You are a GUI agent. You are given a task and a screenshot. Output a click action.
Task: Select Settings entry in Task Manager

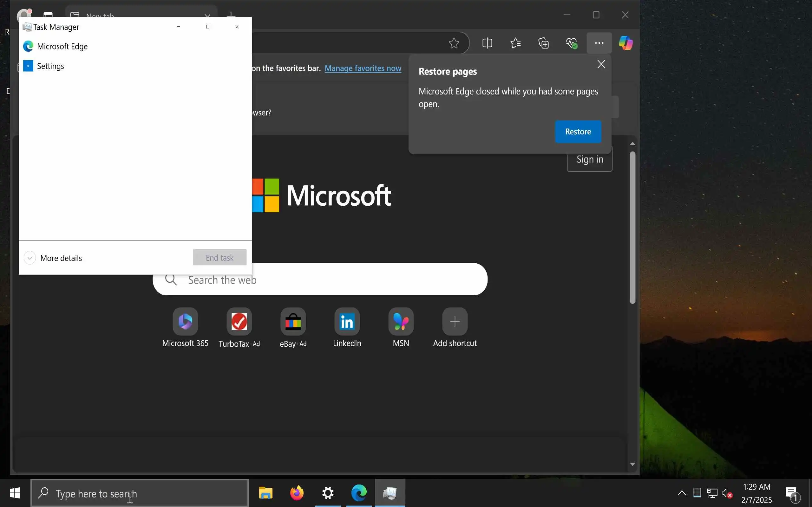(x=50, y=66)
